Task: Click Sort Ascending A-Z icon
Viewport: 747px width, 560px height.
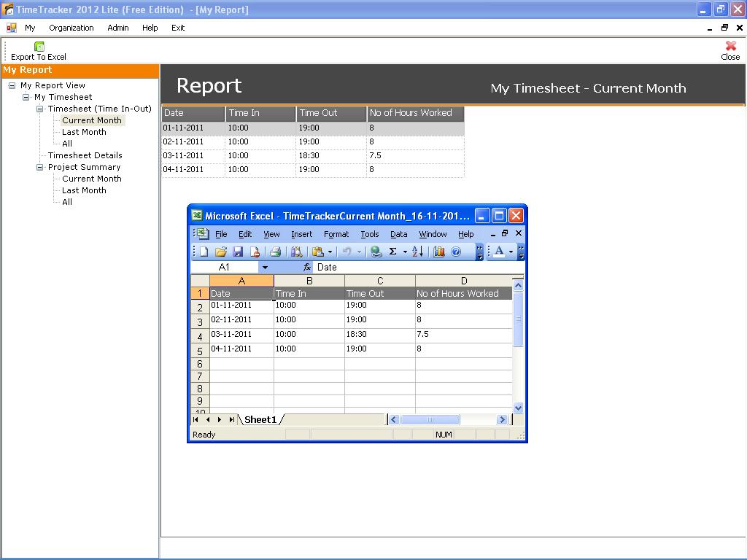Action: (417, 252)
